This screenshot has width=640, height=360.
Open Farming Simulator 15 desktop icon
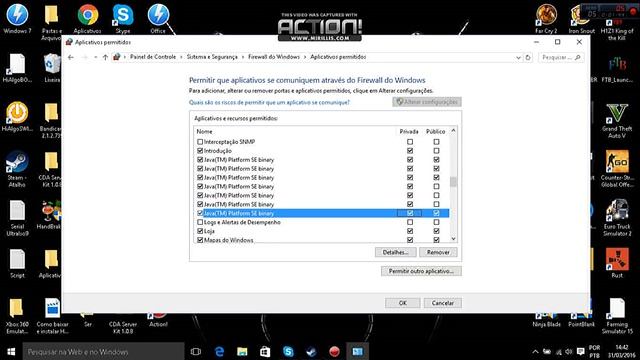point(617,316)
